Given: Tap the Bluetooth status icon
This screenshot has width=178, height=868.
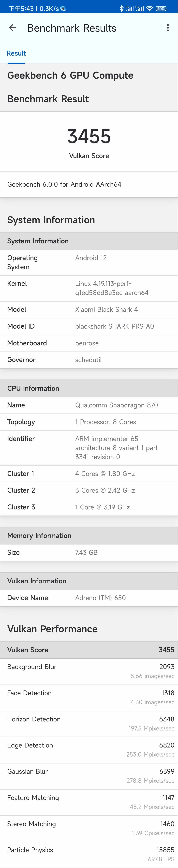Looking at the screenshot, I should pos(121,8).
